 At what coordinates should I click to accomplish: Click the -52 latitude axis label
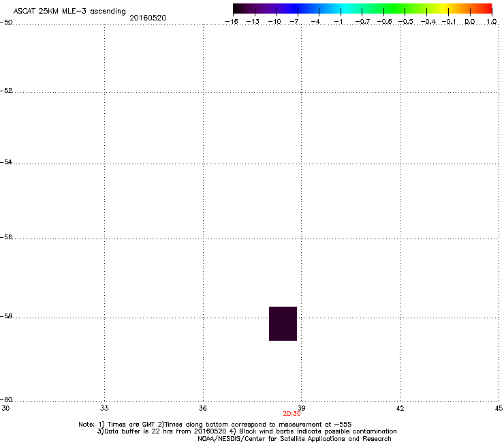tap(6, 91)
